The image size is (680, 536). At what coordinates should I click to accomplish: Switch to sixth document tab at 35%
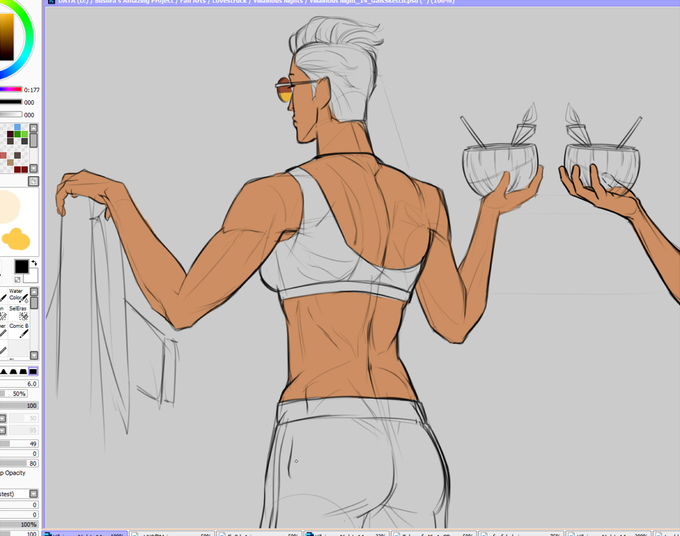point(521,533)
